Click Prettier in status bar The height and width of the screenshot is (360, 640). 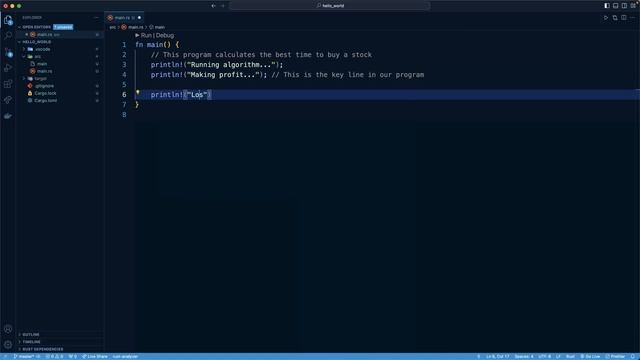coord(615,356)
